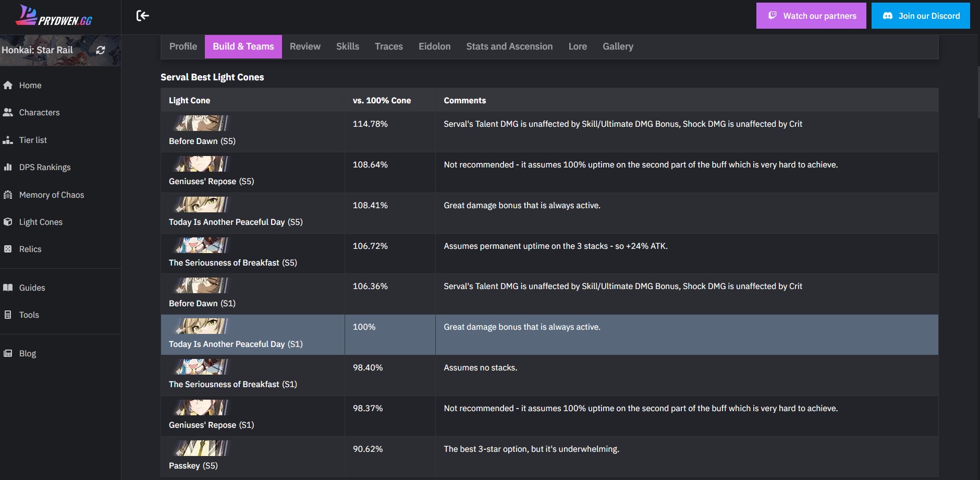Switch to the Profile tab

[x=183, y=46]
